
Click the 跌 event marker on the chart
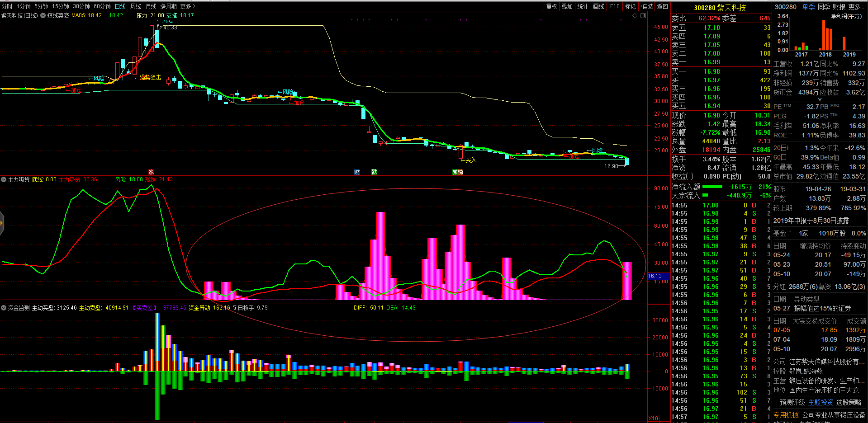(x=375, y=172)
